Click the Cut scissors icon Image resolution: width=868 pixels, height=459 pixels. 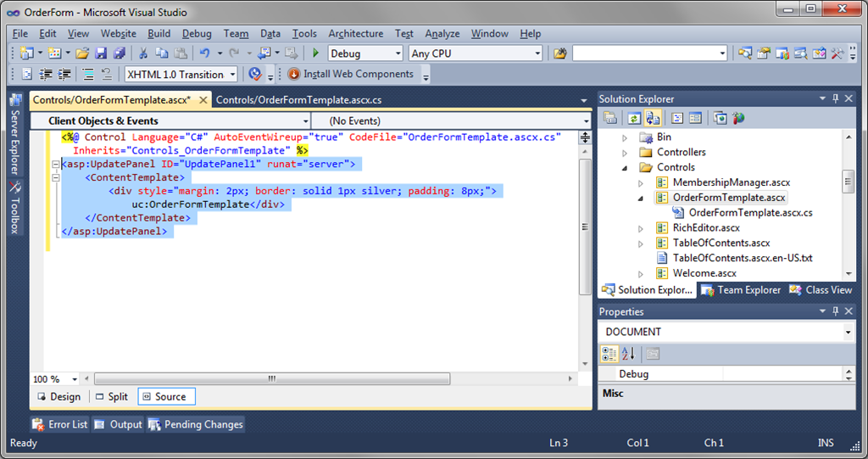tap(143, 53)
